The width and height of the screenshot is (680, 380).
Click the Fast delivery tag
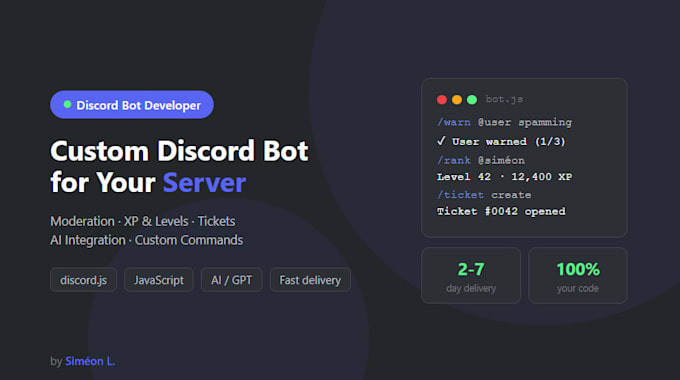coord(310,280)
